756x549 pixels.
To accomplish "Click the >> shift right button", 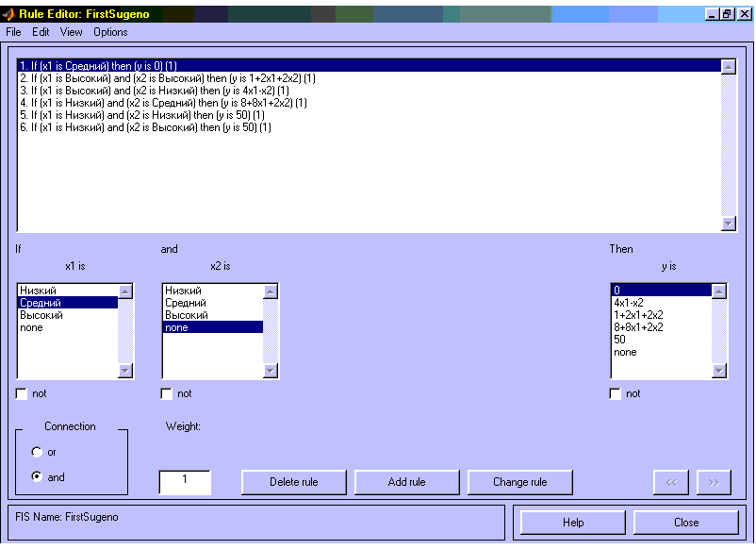I will click(714, 482).
